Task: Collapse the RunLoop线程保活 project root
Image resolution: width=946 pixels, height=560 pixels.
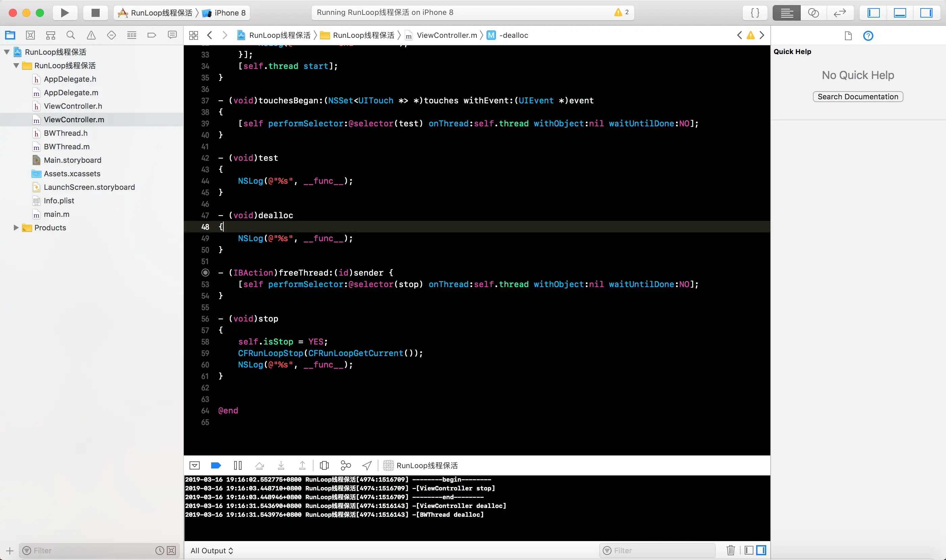Action: tap(7, 52)
